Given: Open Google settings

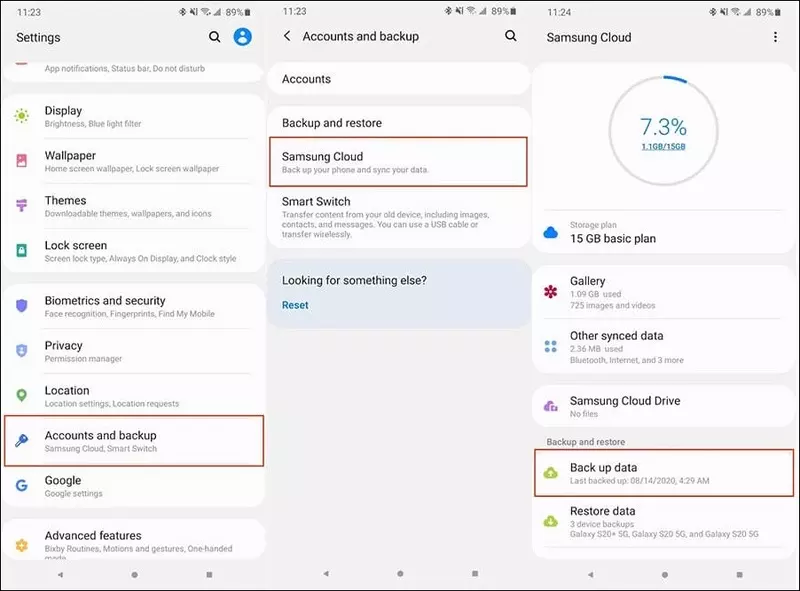Looking at the screenshot, I should 134,486.
